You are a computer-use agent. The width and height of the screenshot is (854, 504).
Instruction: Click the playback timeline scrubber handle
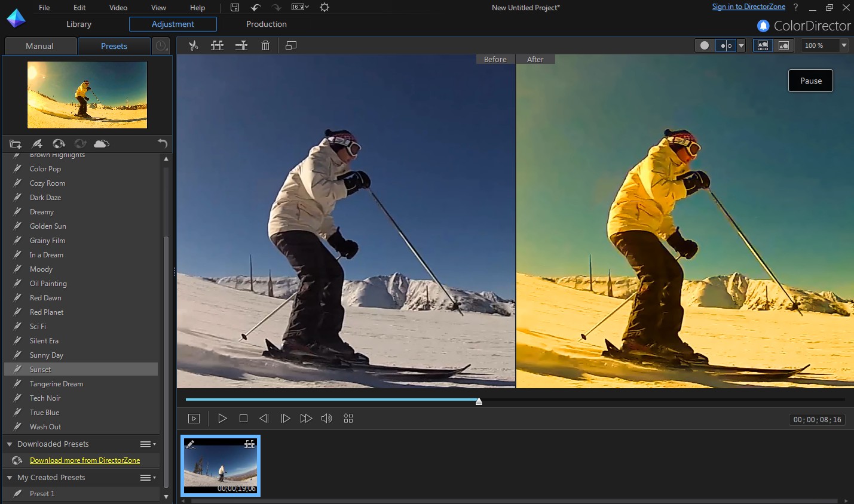(479, 401)
